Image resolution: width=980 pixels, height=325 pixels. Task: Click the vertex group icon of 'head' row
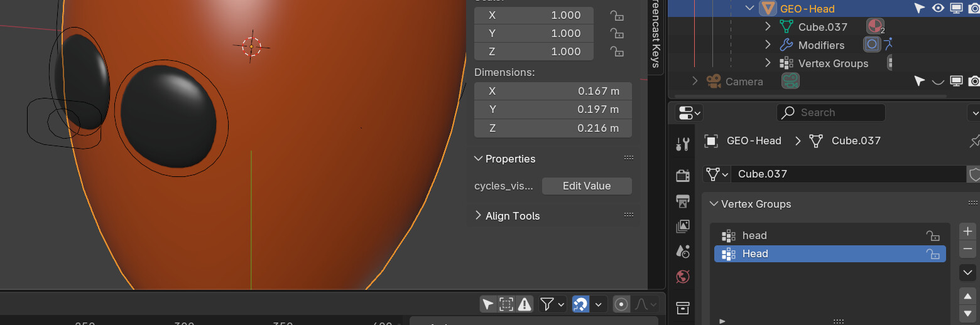click(x=729, y=236)
